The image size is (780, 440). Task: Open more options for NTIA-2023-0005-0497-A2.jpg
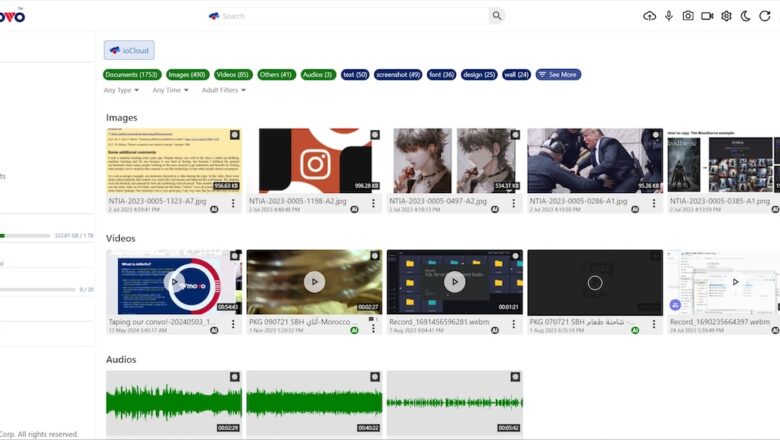[513, 203]
